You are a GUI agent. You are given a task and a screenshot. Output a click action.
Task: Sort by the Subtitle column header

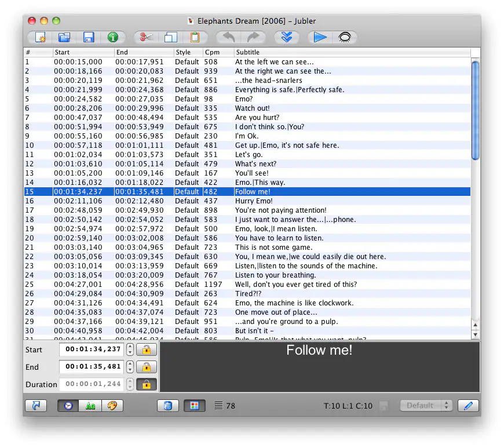pos(352,52)
